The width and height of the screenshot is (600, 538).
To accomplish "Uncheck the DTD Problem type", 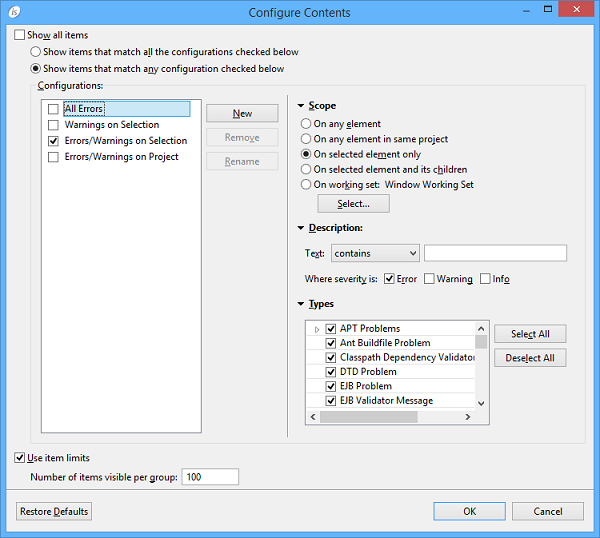I will [331, 372].
